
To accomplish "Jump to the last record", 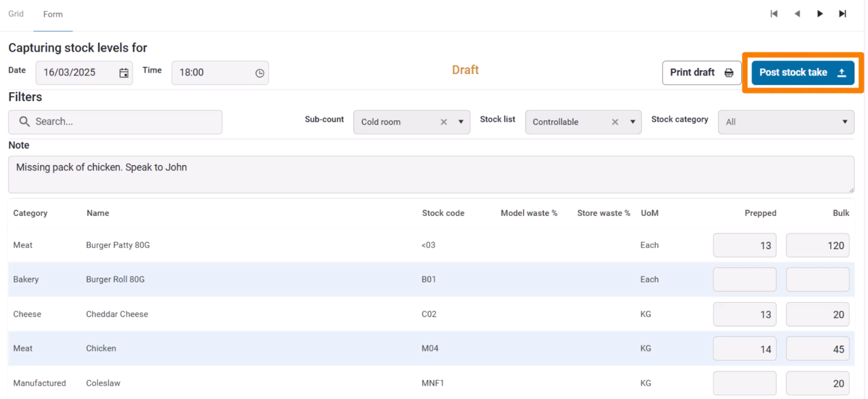I will (x=843, y=14).
